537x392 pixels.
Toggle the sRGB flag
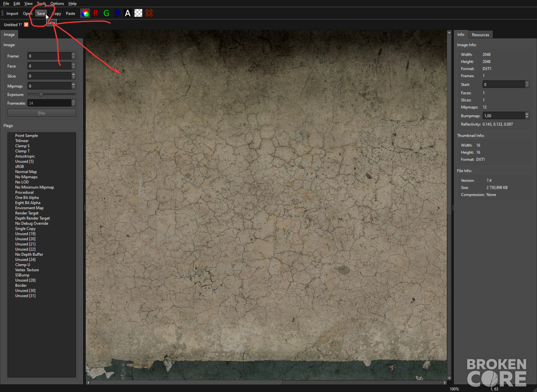[20, 166]
